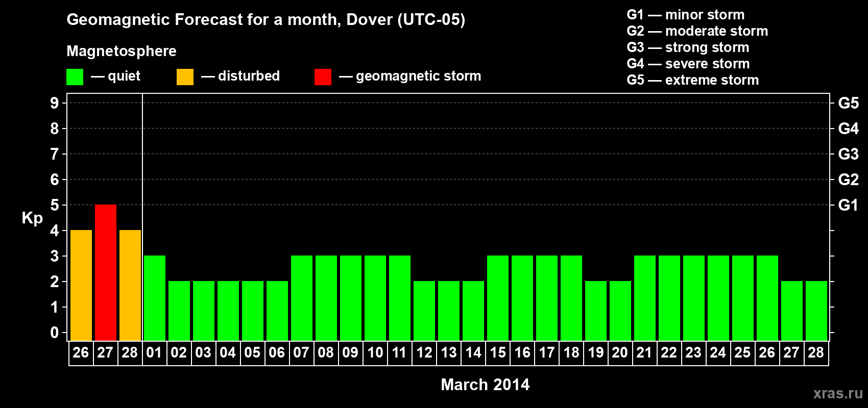This screenshot has width=868, height=408.
Task: Click the Kp axis label
Action: 32,218
